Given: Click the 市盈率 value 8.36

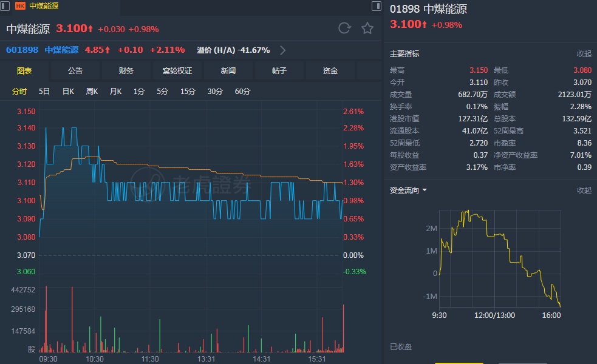Looking at the screenshot, I should click(584, 143).
